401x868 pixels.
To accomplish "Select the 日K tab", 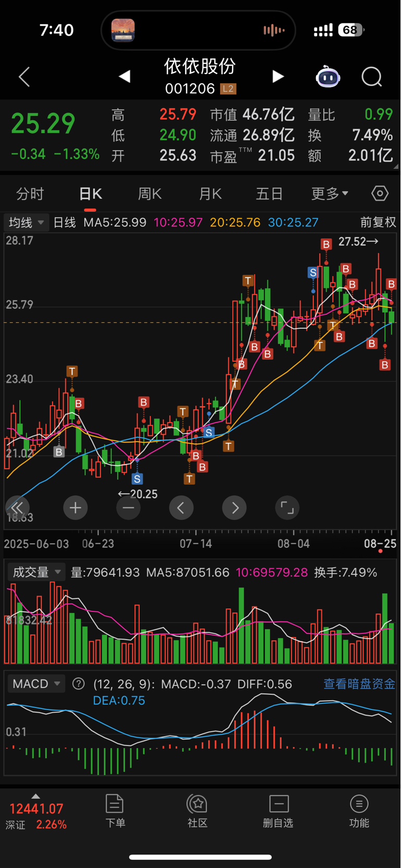I will click(x=90, y=194).
